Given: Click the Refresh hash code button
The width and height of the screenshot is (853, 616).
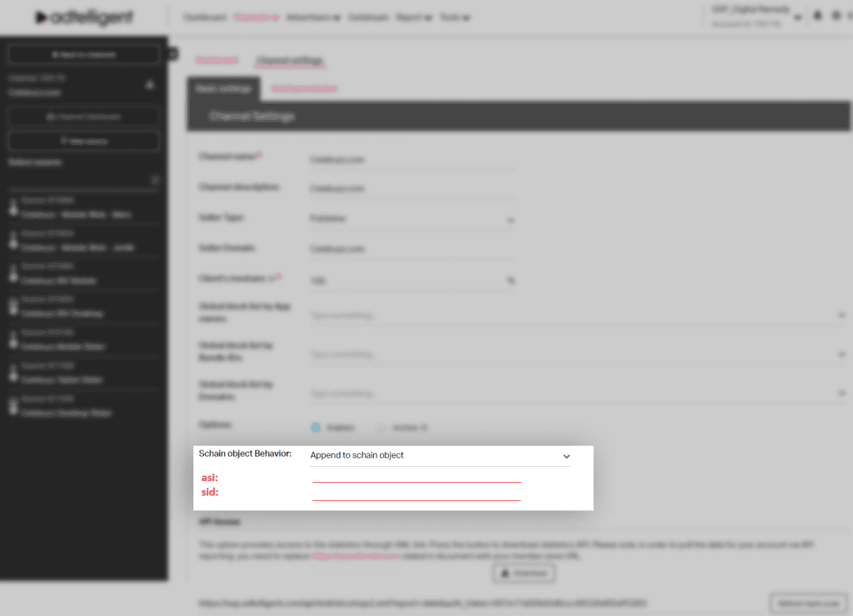Looking at the screenshot, I should 808,604.
